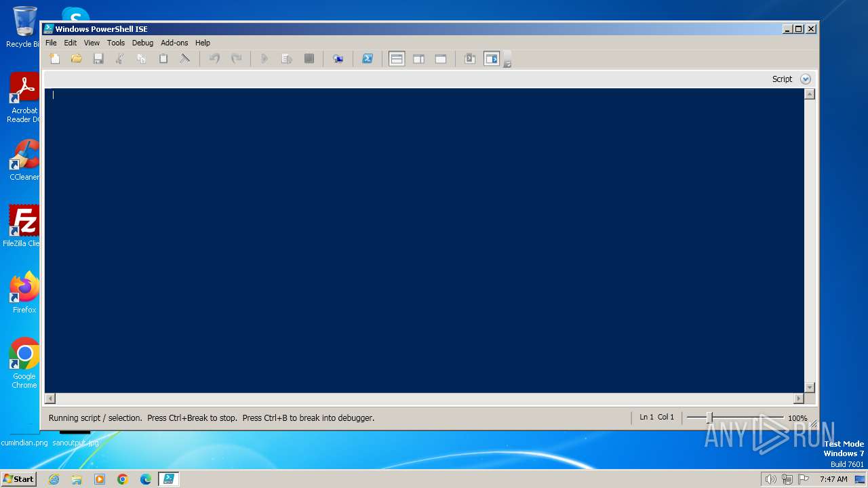868x488 pixels.
Task: Open Windows Media Player from the taskbar
Action: (100, 479)
